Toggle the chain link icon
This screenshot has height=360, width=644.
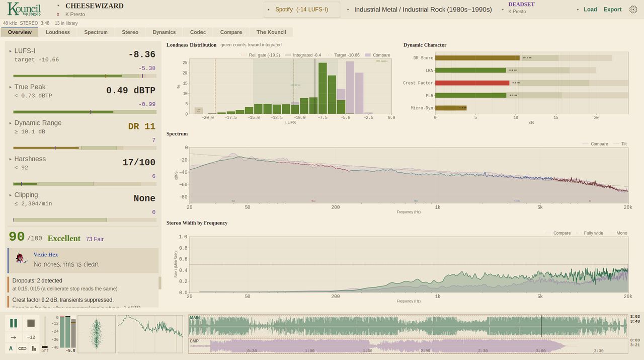[x=23, y=348]
